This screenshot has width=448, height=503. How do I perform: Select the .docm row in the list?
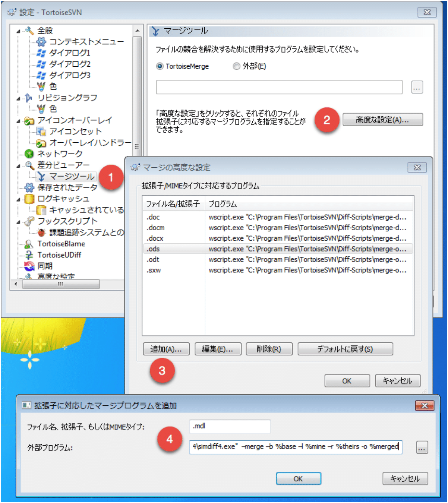coord(278,228)
